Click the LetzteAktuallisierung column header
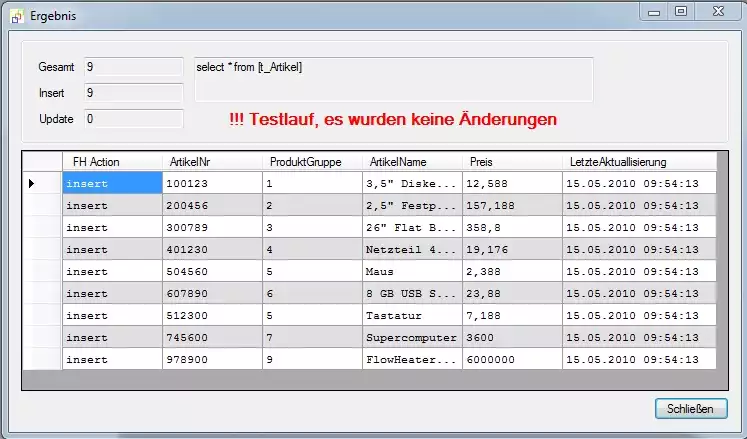 click(x=638, y=162)
